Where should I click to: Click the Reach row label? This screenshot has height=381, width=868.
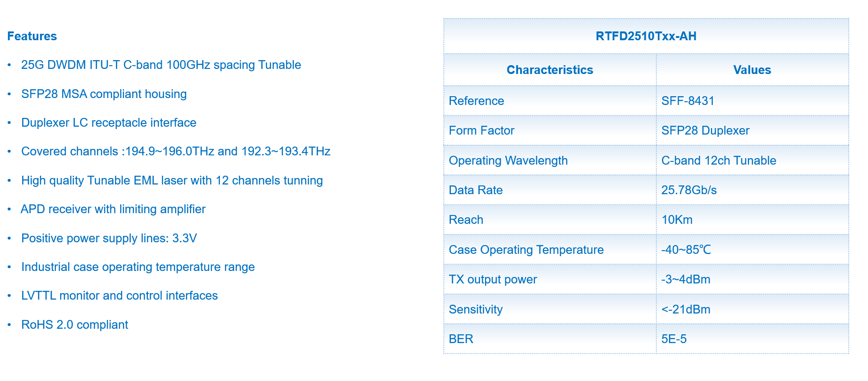click(x=466, y=220)
